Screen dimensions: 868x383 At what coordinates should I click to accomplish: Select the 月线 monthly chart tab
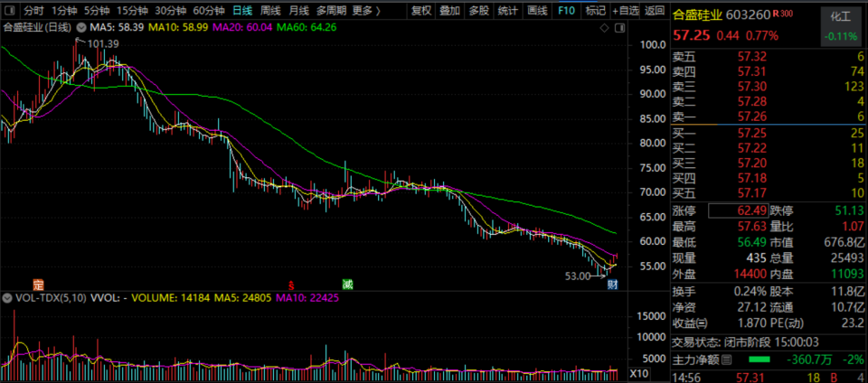pos(299,10)
